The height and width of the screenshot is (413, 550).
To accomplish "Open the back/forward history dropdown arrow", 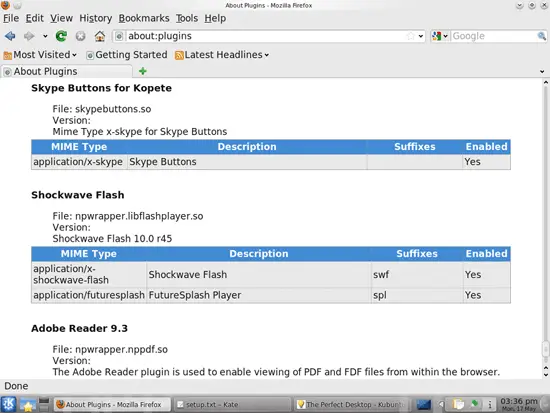I will [x=45, y=36].
